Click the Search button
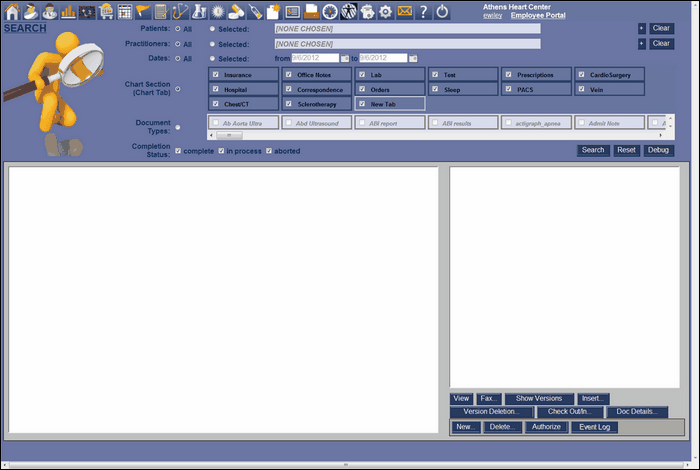This screenshot has height=470, width=700. click(593, 150)
